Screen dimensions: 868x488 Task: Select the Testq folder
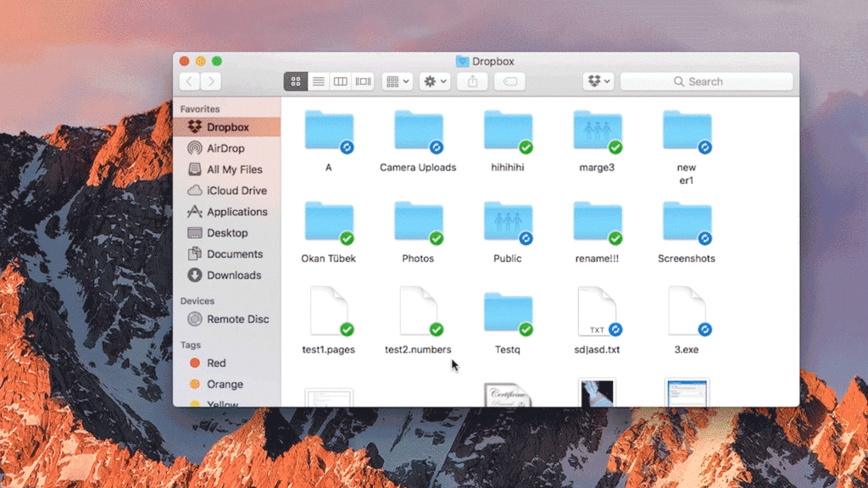click(509, 313)
